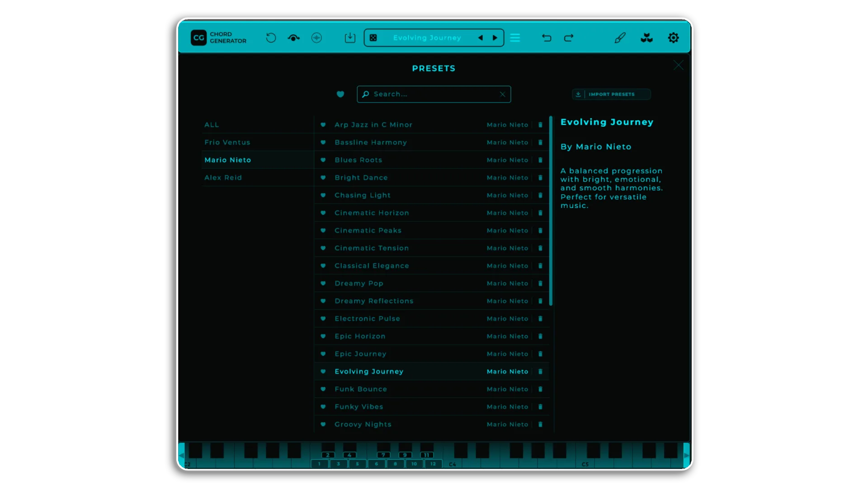Click the save preset download icon
Viewport: 868px width, 488px height.
tap(350, 38)
